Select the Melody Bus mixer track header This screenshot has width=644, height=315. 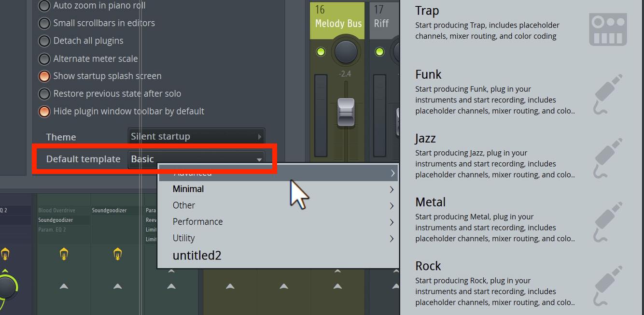coord(337,20)
